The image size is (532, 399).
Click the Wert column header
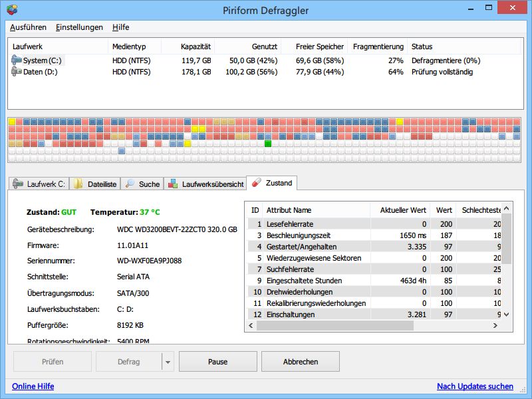(x=443, y=210)
